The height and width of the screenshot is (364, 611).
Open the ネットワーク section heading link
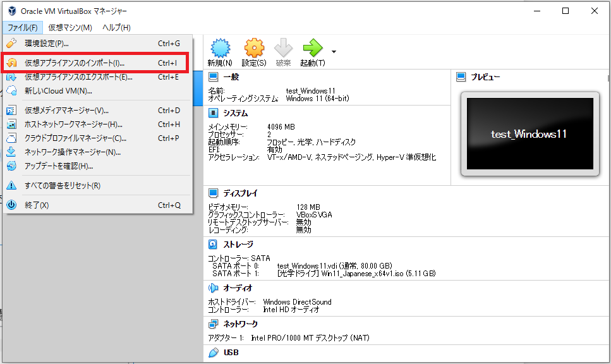(x=241, y=324)
